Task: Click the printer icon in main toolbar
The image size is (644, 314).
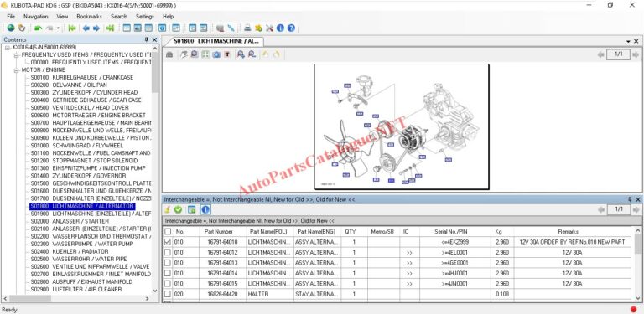Action: (x=247, y=28)
